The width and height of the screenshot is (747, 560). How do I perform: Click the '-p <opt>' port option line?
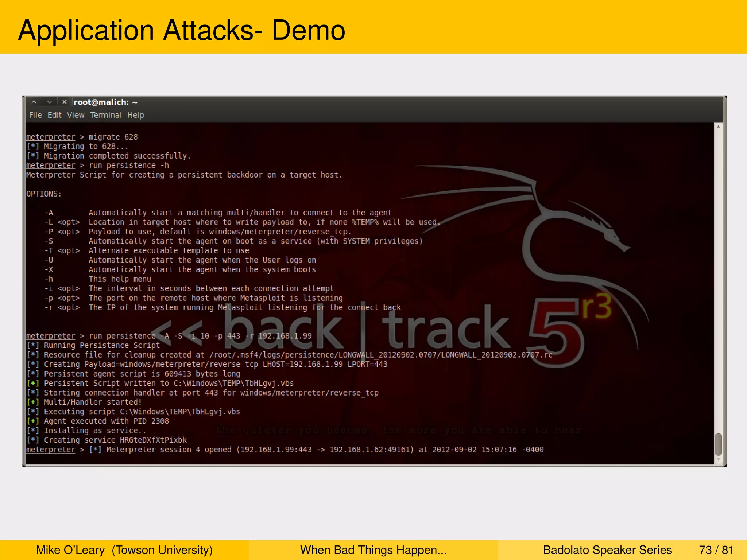194,298
